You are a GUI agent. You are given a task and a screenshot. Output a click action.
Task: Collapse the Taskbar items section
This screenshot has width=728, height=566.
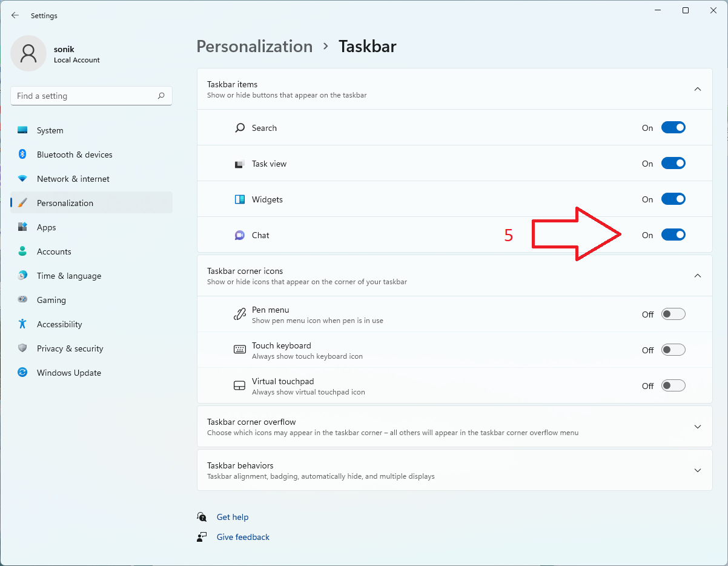(697, 89)
